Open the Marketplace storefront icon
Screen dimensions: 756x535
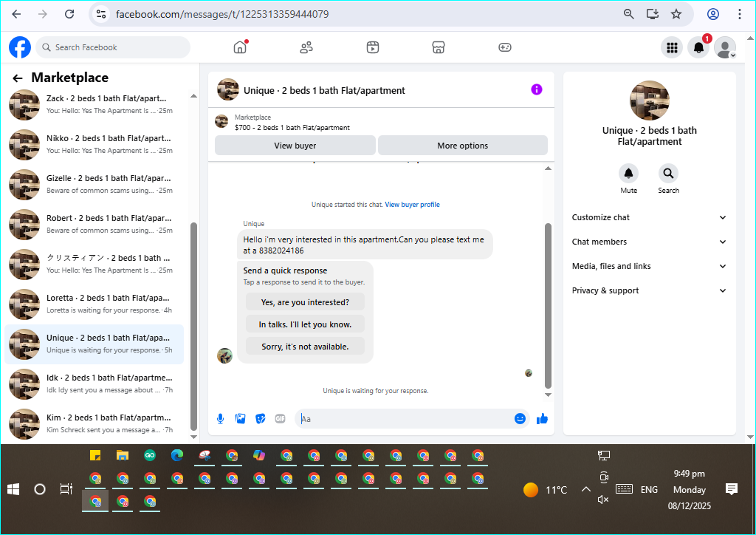click(x=439, y=47)
